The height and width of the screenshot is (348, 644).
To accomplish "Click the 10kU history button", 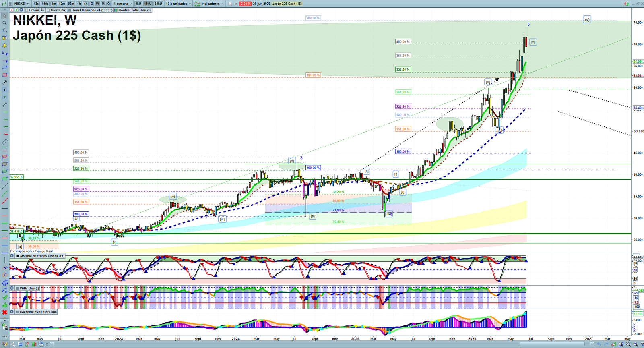I will point(148,4).
